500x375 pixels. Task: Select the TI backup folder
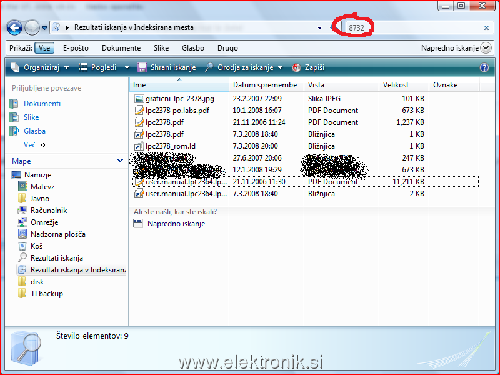pos(47,294)
